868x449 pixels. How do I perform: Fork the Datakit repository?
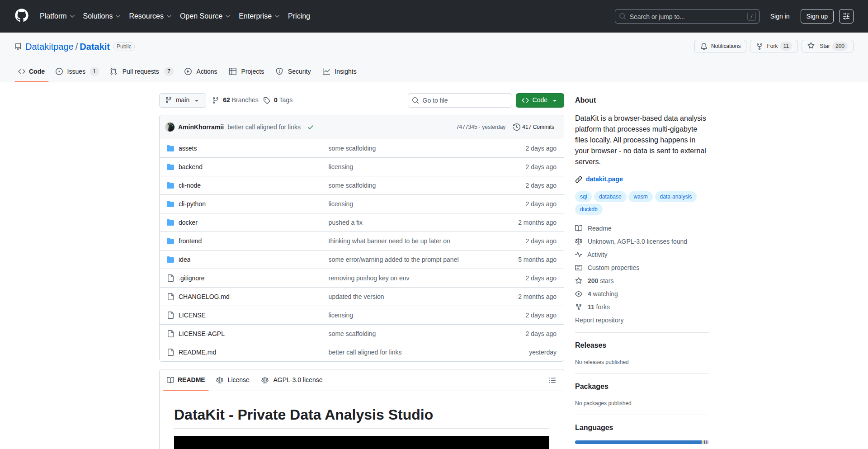(x=774, y=46)
